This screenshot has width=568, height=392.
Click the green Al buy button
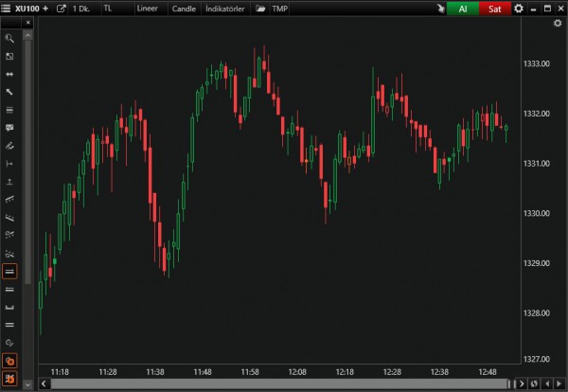[x=463, y=9]
